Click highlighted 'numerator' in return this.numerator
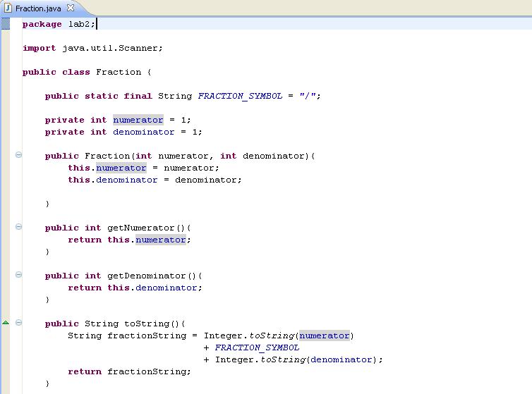 [160, 240]
